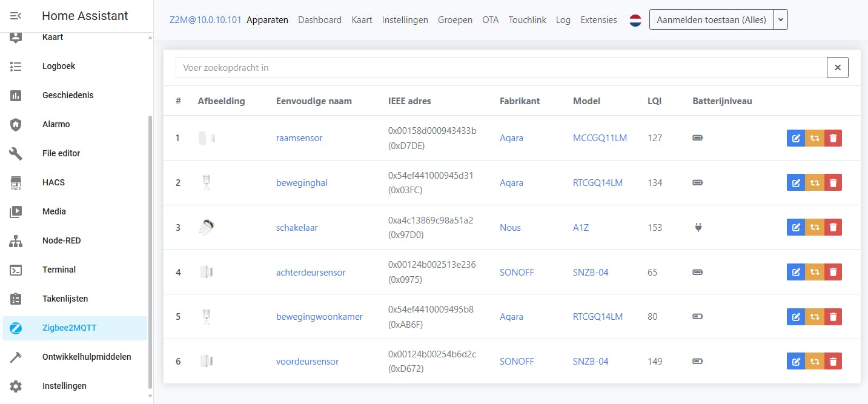Delete the schakelaar device
Image resolution: width=868 pixels, height=404 pixels.
click(833, 228)
